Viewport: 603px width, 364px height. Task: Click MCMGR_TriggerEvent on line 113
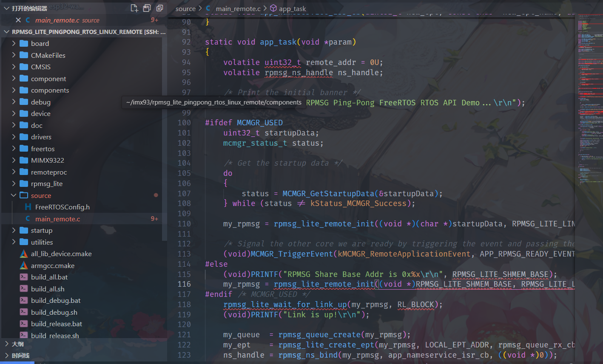tap(292, 254)
